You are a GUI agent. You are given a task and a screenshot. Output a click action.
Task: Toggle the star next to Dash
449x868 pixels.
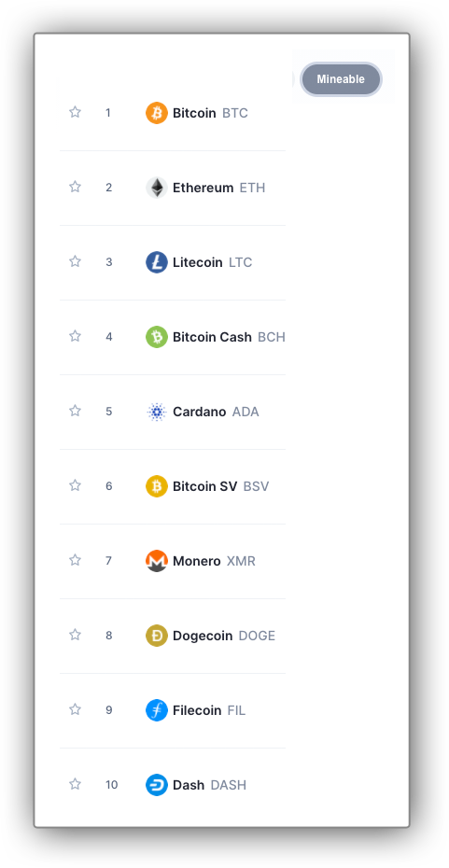[76, 784]
